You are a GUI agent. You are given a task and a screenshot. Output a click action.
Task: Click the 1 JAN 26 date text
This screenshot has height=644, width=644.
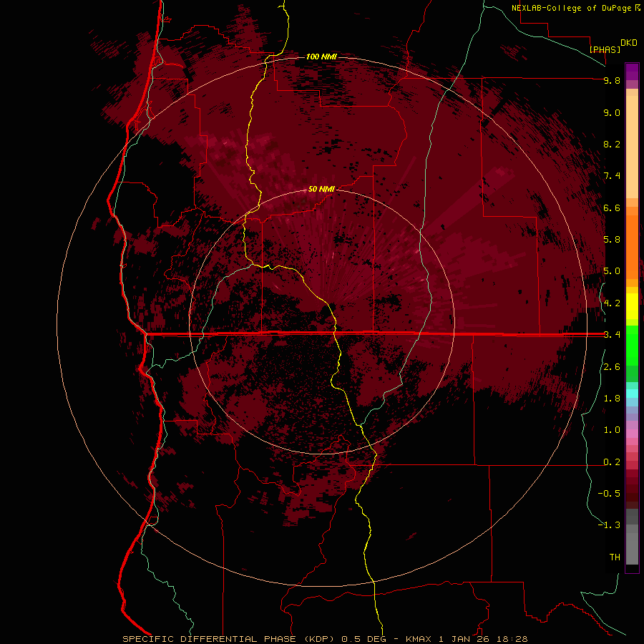point(464,639)
